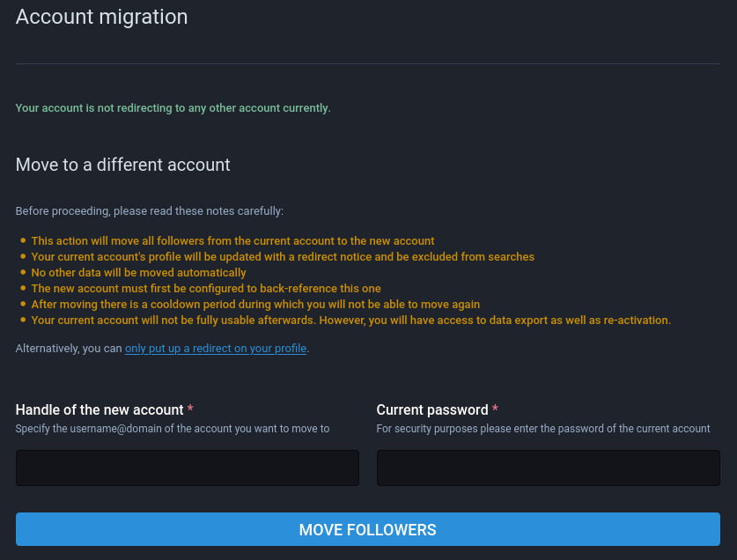Click the 'For security purposes' hint text

[542, 429]
